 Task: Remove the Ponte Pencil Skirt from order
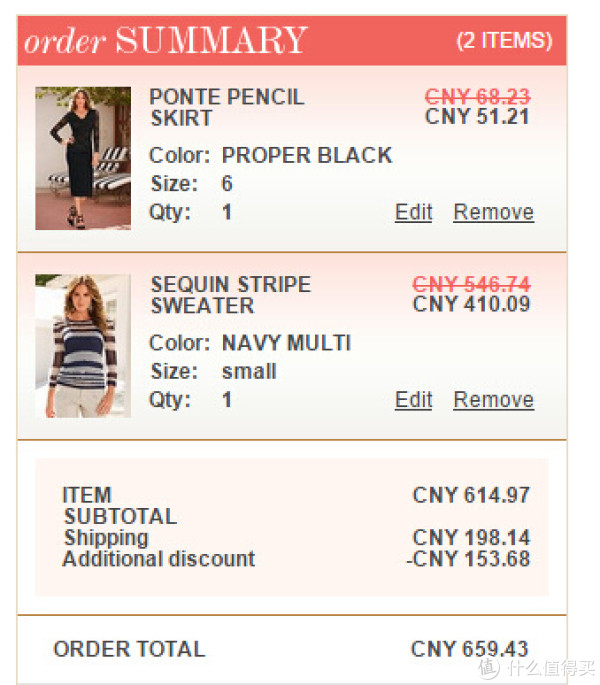(493, 212)
